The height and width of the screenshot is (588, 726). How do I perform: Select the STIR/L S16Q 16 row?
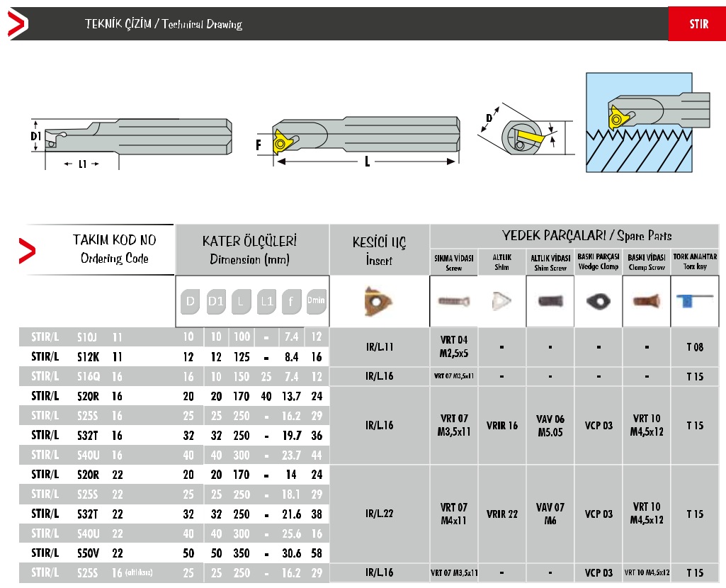pos(174,376)
